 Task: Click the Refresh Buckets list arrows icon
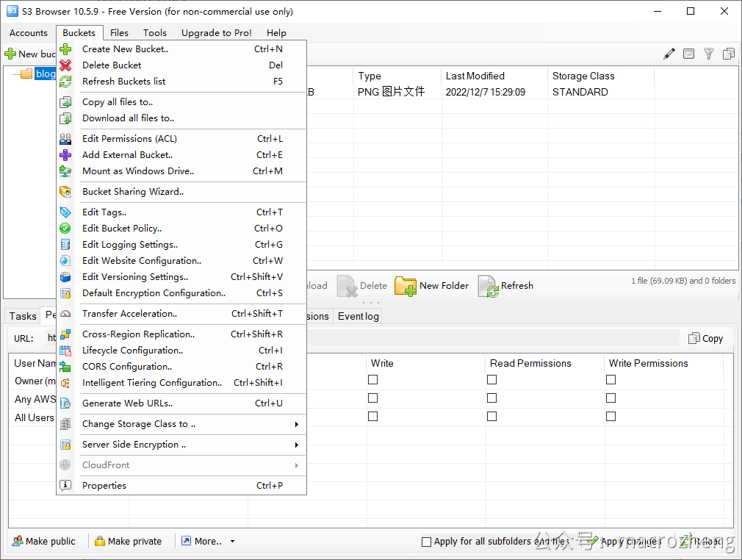(65, 82)
